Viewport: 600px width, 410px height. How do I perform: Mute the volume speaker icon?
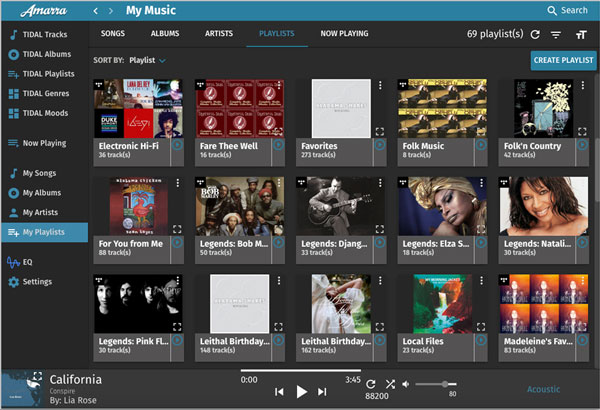point(406,384)
